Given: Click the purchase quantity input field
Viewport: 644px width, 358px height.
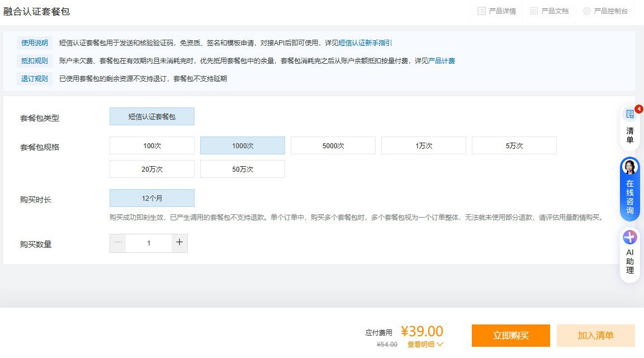Looking at the screenshot, I should click(x=149, y=243).
